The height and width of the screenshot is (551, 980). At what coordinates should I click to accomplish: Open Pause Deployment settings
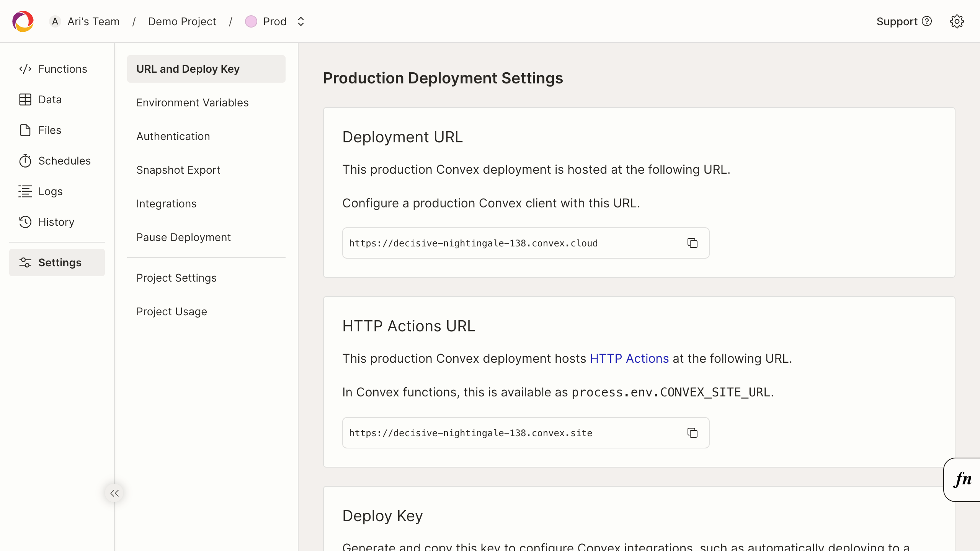tap(206, 237)
